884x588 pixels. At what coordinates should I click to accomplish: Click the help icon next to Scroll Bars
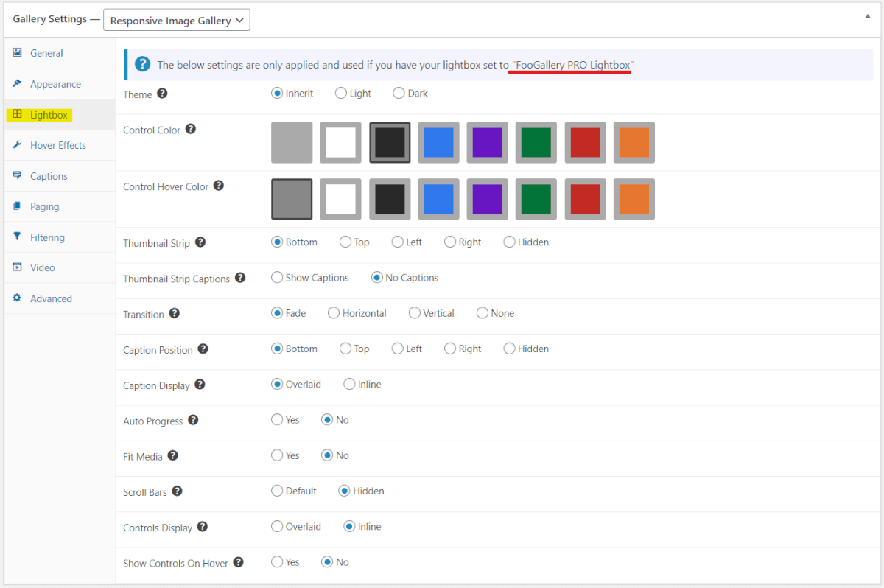click(x=177, y=491)
